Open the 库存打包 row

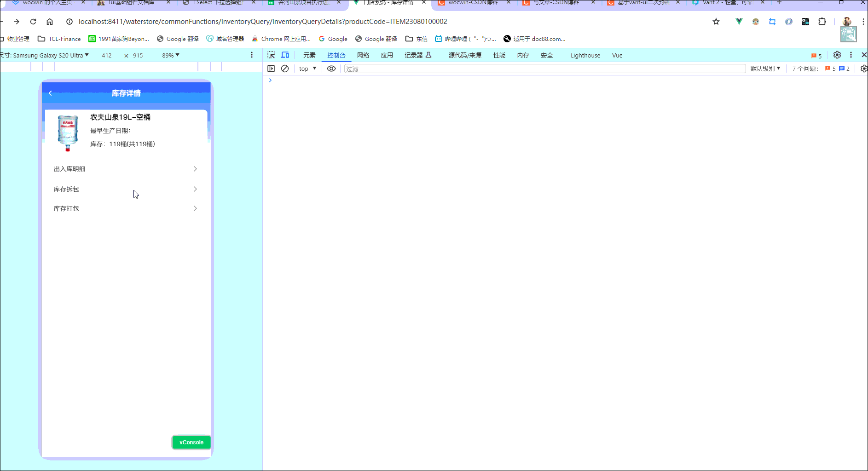pos(126,208)
